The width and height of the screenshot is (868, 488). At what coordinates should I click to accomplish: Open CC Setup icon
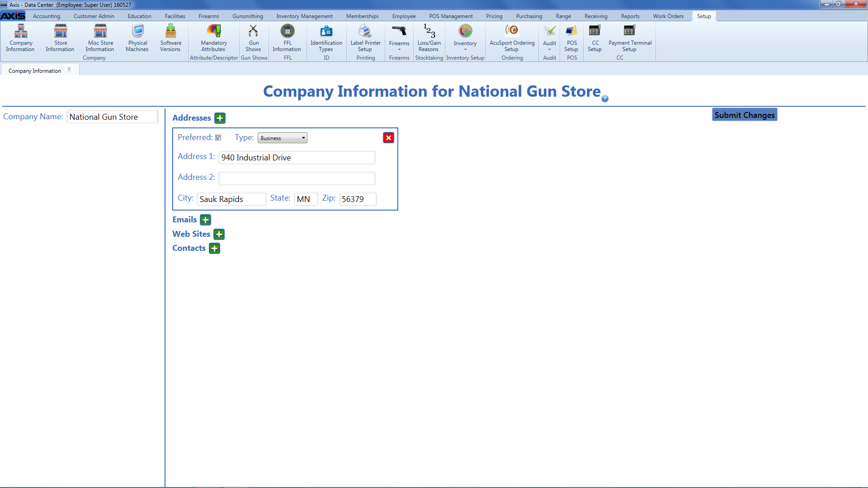pos(594,38)
